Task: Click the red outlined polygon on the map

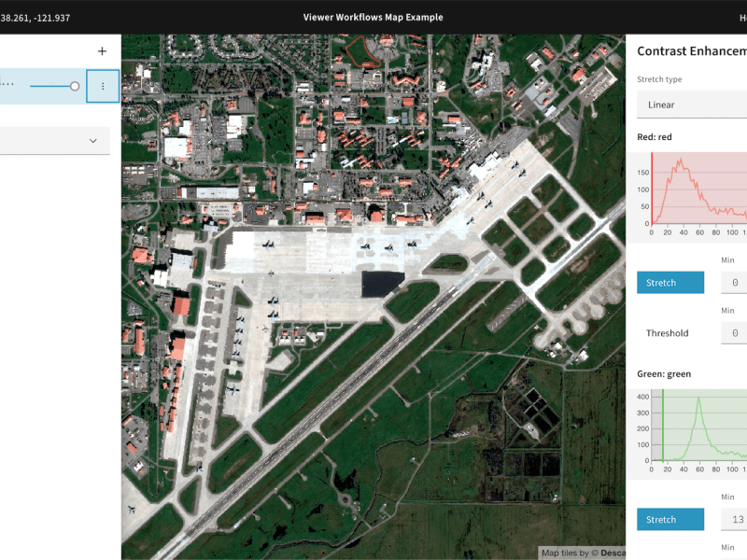Action: pyautogui.click(x=363, y=51)
